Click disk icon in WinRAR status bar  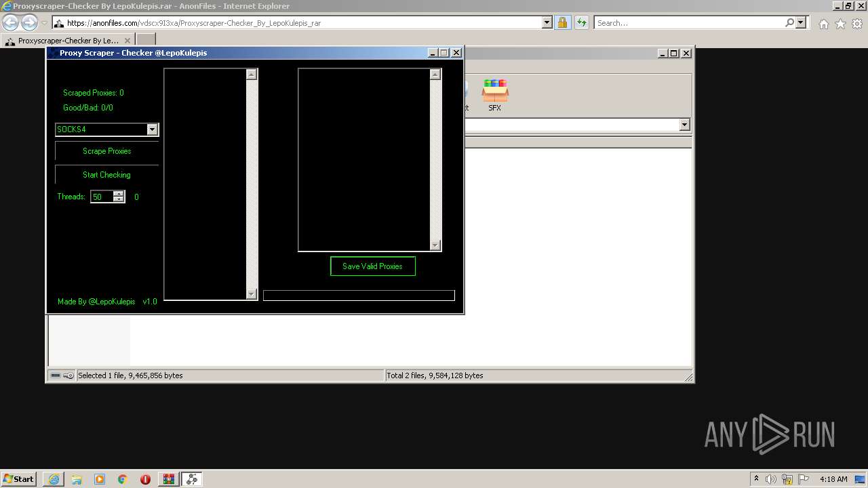56,375
